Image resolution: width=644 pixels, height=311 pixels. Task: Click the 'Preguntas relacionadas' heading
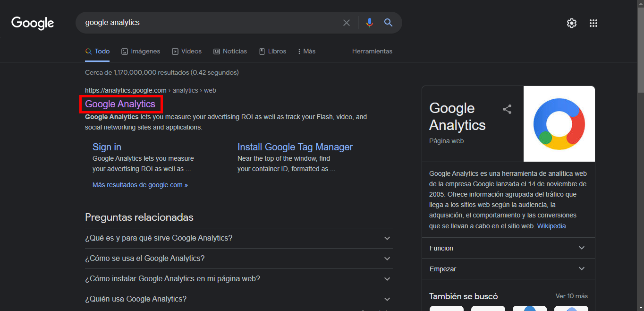coord(139,217)
